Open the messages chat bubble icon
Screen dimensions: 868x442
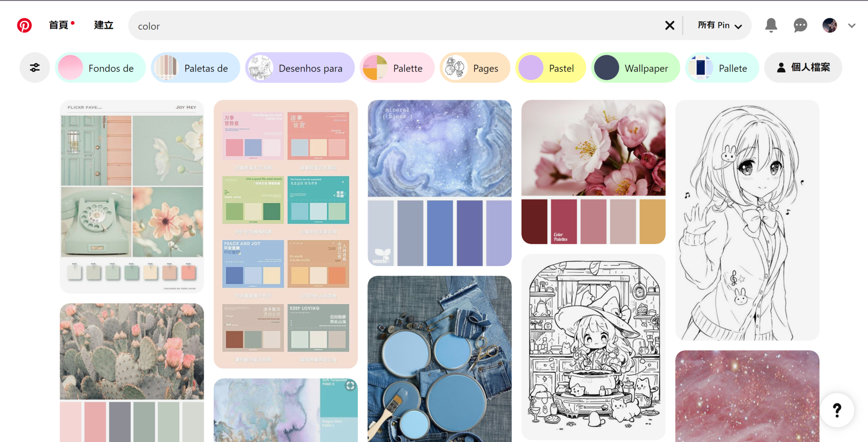(x=800, y=25)
